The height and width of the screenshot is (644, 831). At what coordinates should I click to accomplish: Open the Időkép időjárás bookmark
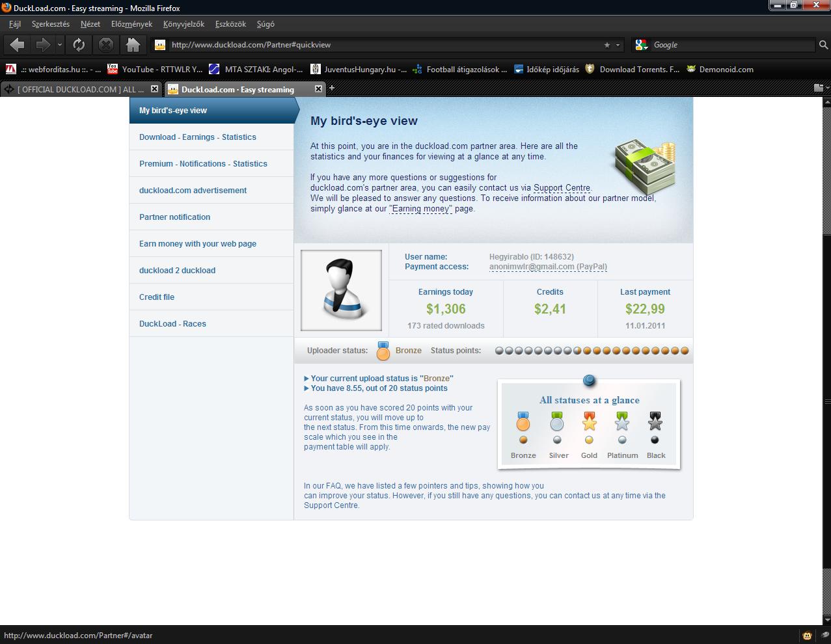[546, 69]
